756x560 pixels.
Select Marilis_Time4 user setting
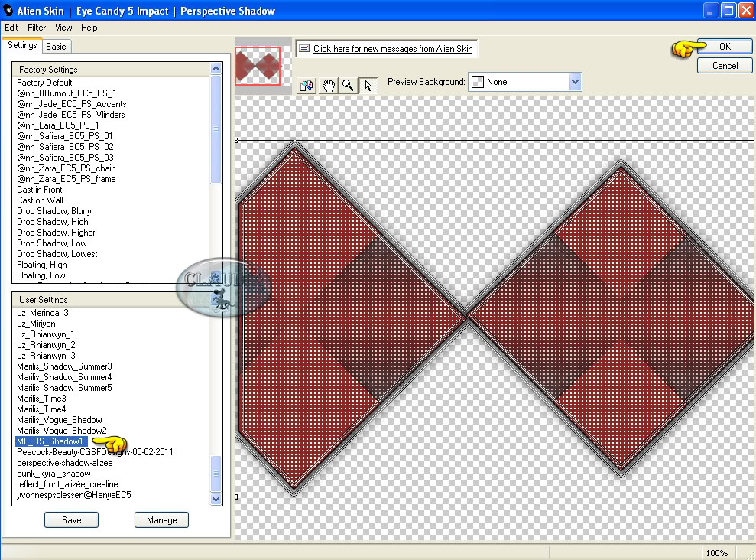[41, 409]
